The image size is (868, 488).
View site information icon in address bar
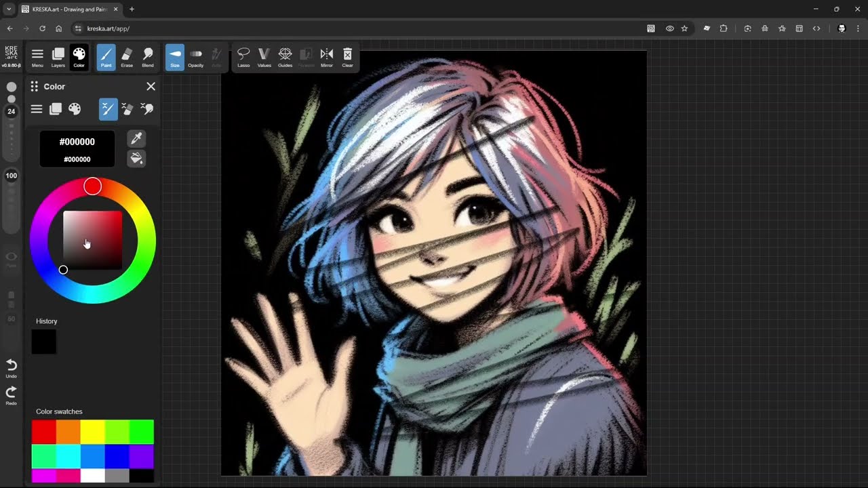[x=78, y=28]
